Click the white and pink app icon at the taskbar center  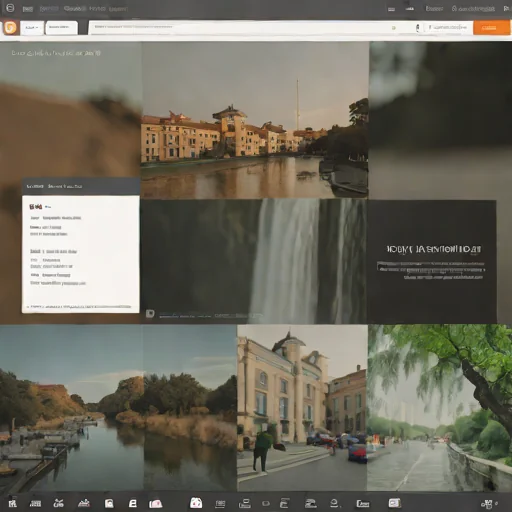(196, 503)
